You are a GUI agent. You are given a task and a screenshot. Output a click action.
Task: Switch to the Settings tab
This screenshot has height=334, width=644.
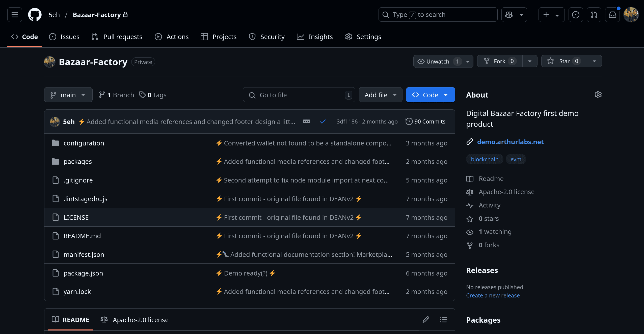[363, 37]
